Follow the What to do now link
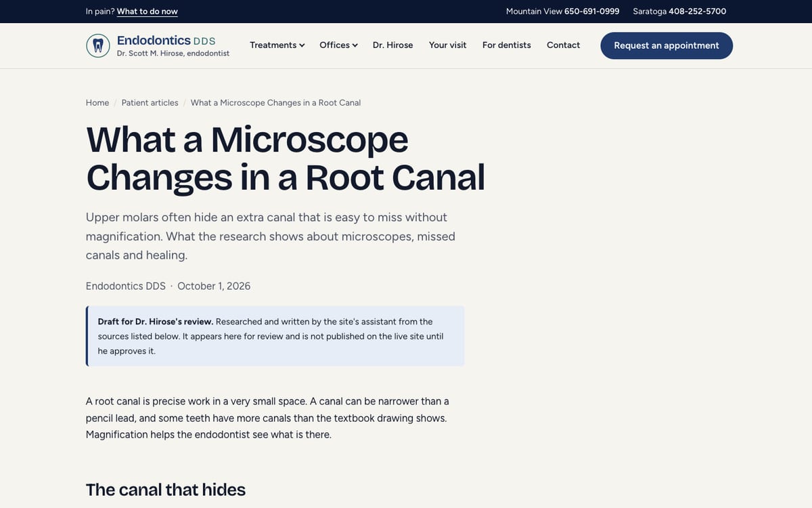 tap(147, 12)
